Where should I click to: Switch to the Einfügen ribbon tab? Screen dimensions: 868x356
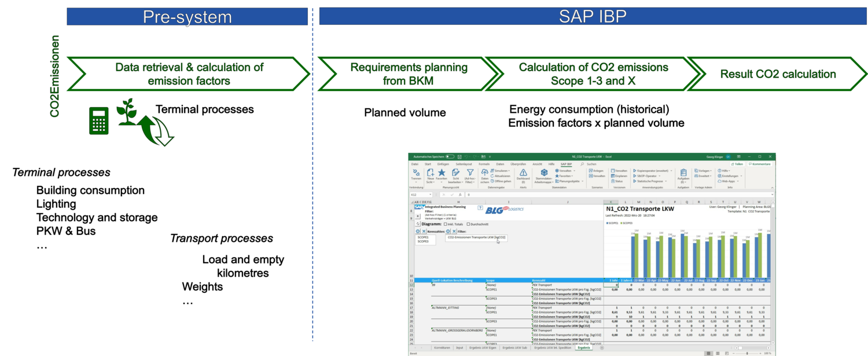click(443, 164)
